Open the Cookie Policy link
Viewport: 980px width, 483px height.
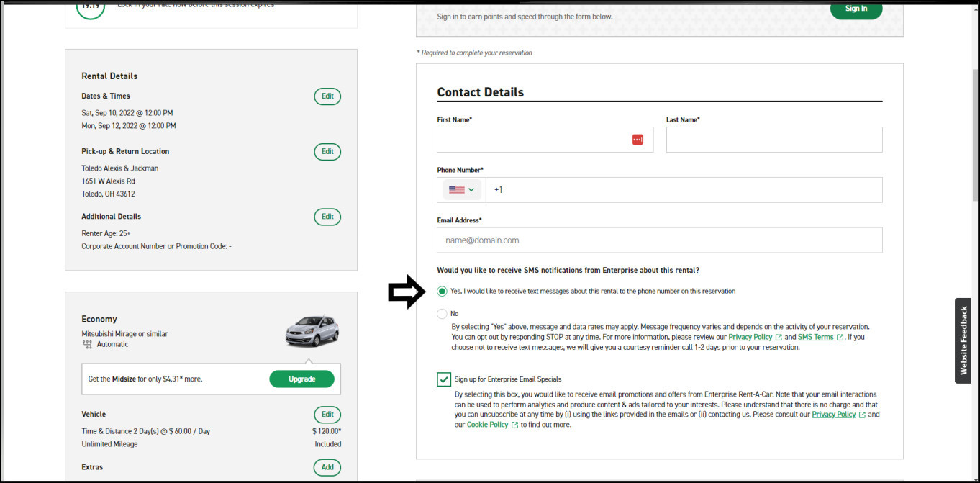coord(487,425)
